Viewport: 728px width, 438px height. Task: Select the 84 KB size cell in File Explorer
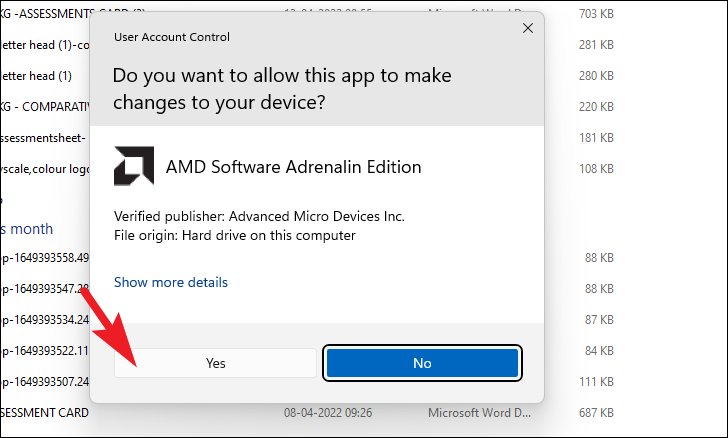pos(599,351)
